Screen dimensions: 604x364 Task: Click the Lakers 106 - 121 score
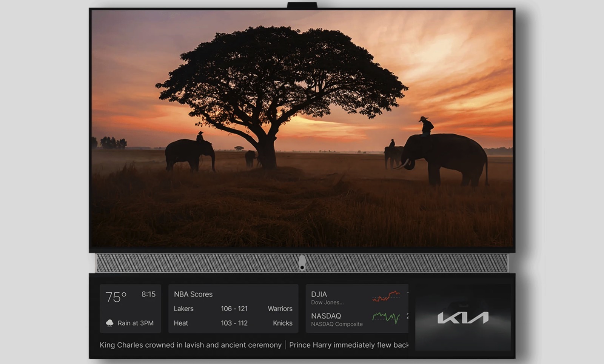tap(234, 309)
